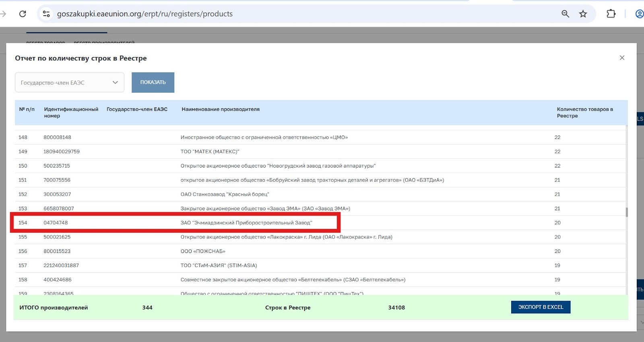This screenshot has width=644, height=342.
Task: Bookmark this page with the star icon
Action: point(583,14)
